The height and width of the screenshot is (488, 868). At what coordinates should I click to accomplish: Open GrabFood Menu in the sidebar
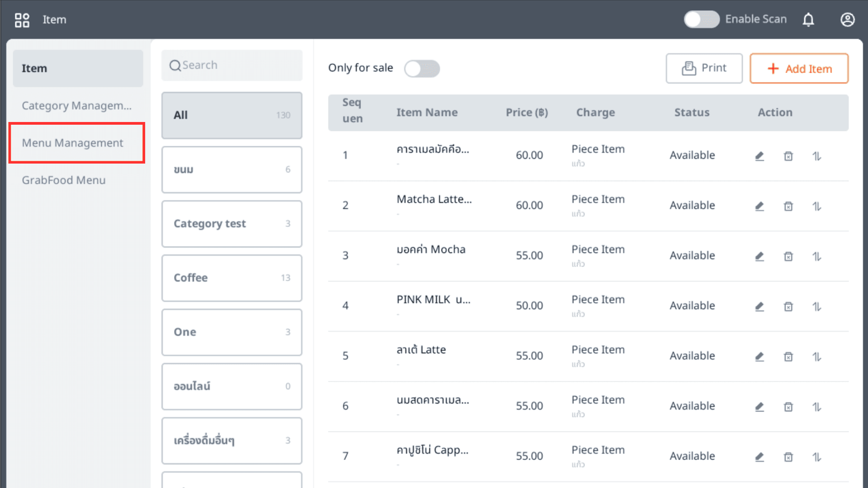(64, 180)
